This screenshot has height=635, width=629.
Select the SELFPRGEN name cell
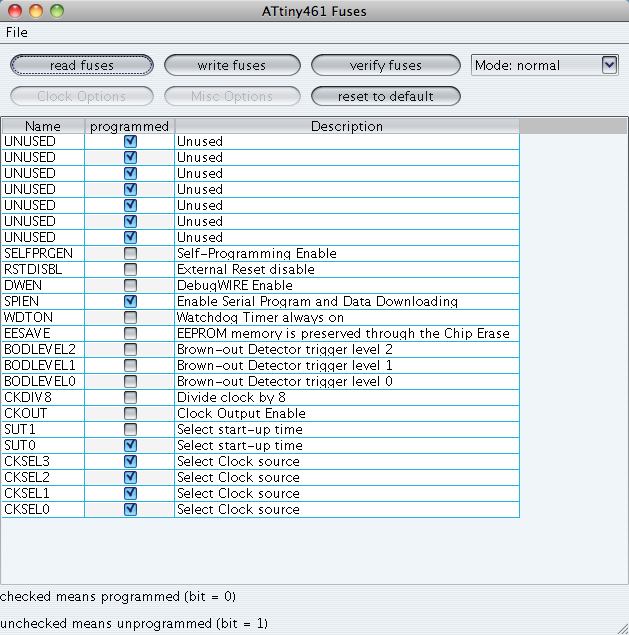click(x=43, y=254)
